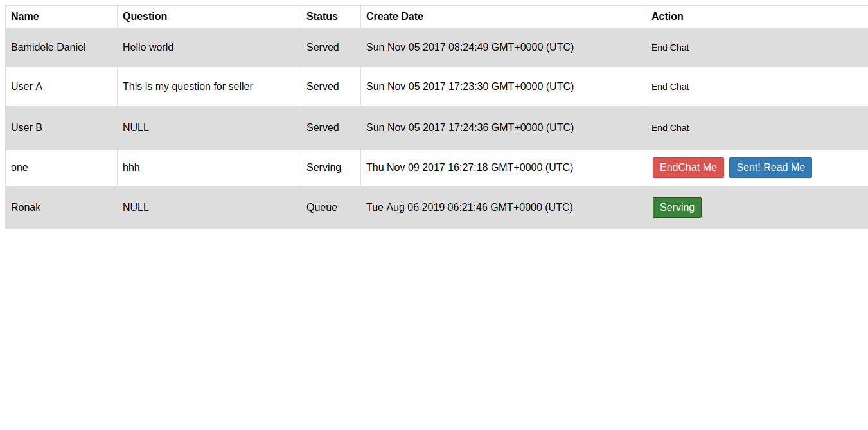Image resolution: width=868 pixels, height=430 pixels.
Task: Click the green Serving button for Ronak
Action: tap(677, 208)
